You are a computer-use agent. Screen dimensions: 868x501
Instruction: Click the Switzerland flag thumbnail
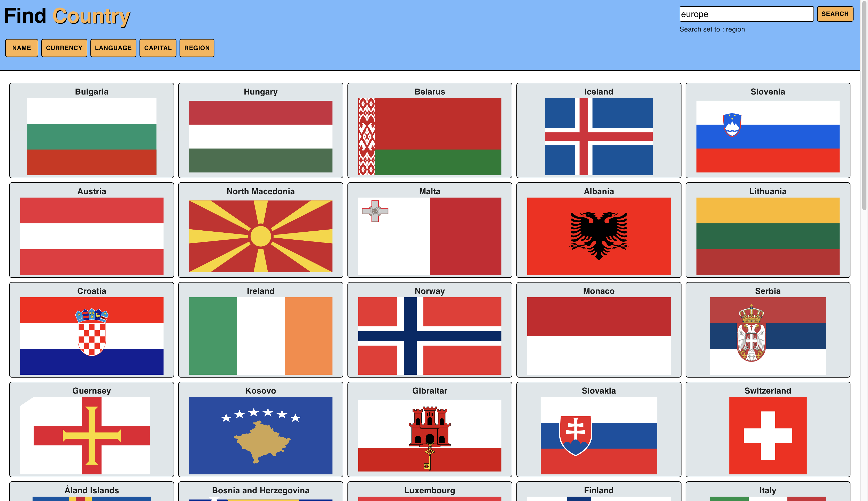767,436
